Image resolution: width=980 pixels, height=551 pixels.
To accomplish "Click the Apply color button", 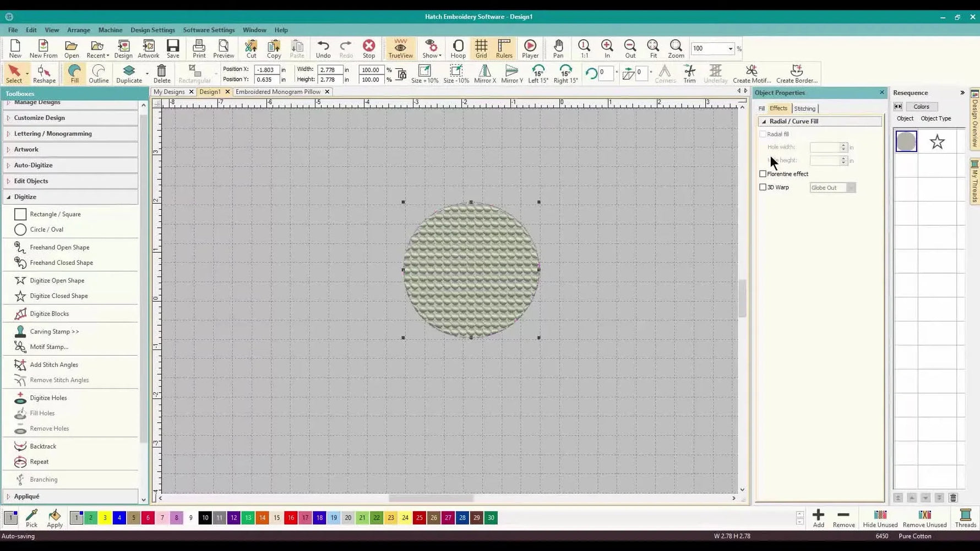I will [55, 518].
